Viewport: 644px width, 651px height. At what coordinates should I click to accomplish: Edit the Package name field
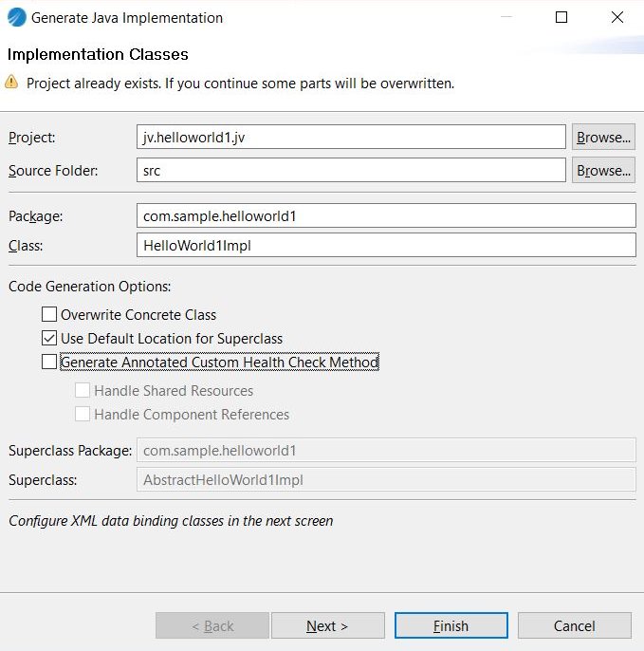386,215
